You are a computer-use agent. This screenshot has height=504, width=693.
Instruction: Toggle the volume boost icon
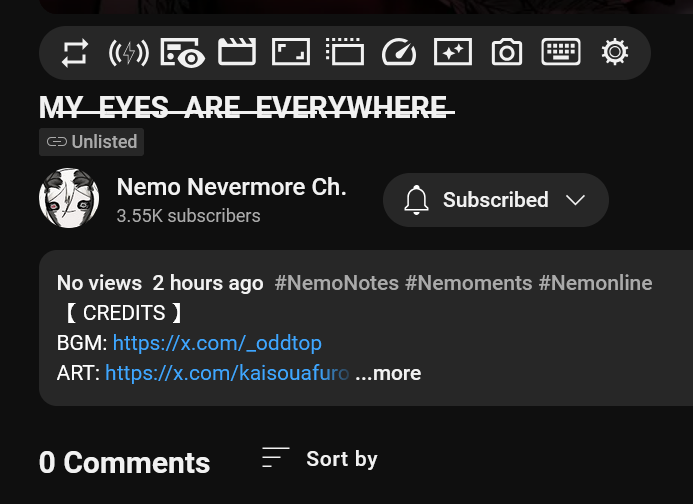tap(129, 53)
